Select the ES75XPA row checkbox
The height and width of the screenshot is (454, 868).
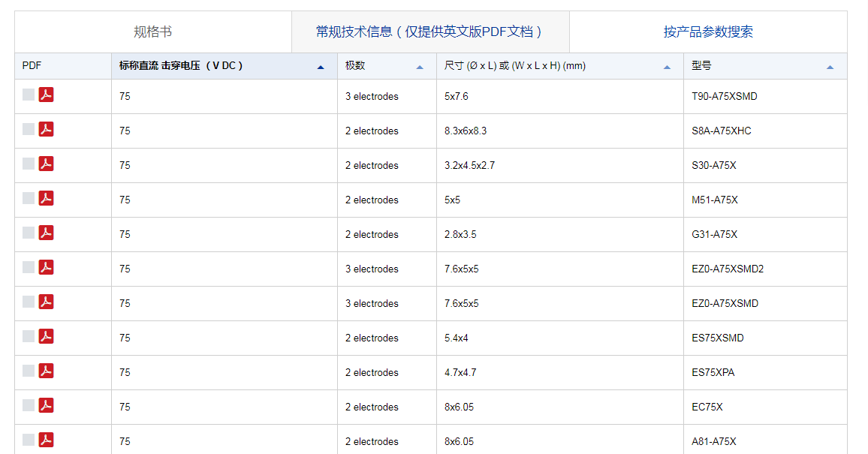tap(29, 371)
